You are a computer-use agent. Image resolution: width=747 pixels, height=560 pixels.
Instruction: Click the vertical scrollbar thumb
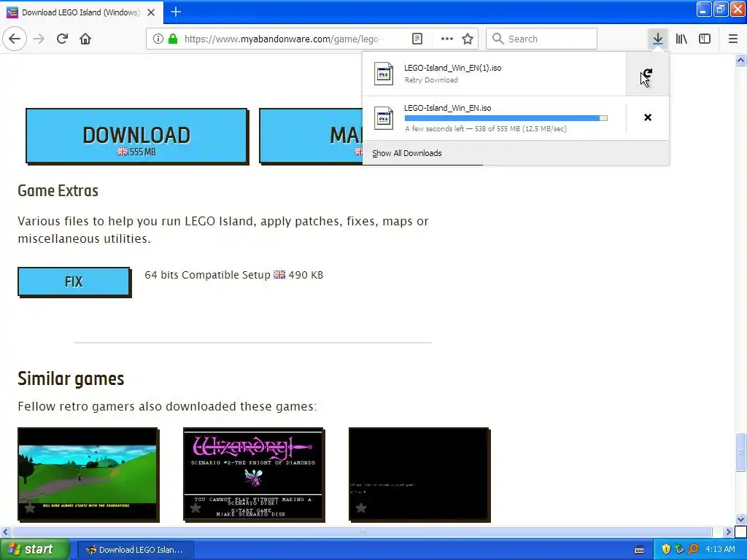[740, 451]
